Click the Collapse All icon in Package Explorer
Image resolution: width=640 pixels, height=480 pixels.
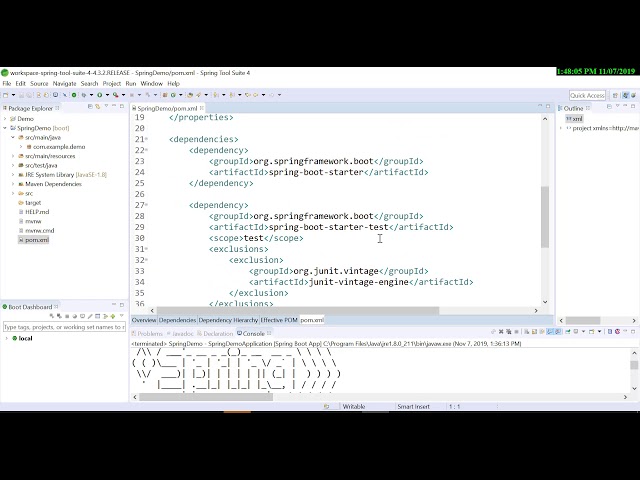[x=90, y=107]
